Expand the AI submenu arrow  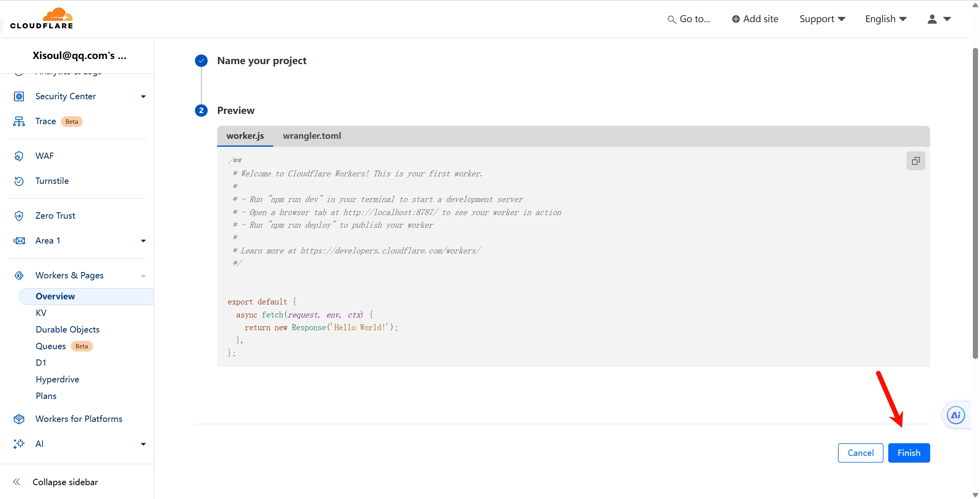coord(143,444)
